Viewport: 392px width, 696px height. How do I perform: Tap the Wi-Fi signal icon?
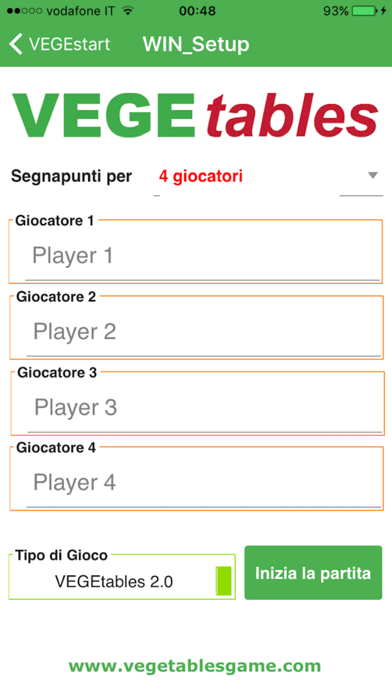(x=128, y=11)
